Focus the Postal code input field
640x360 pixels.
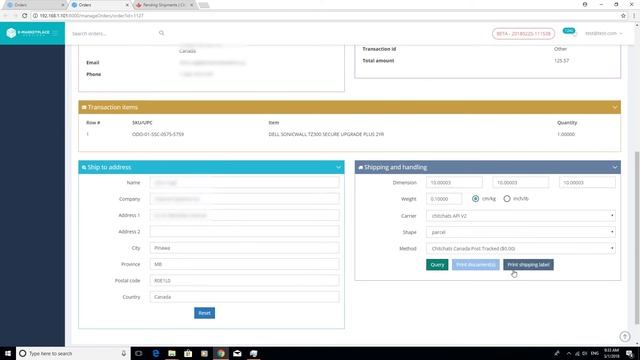[x=244, y=280]
